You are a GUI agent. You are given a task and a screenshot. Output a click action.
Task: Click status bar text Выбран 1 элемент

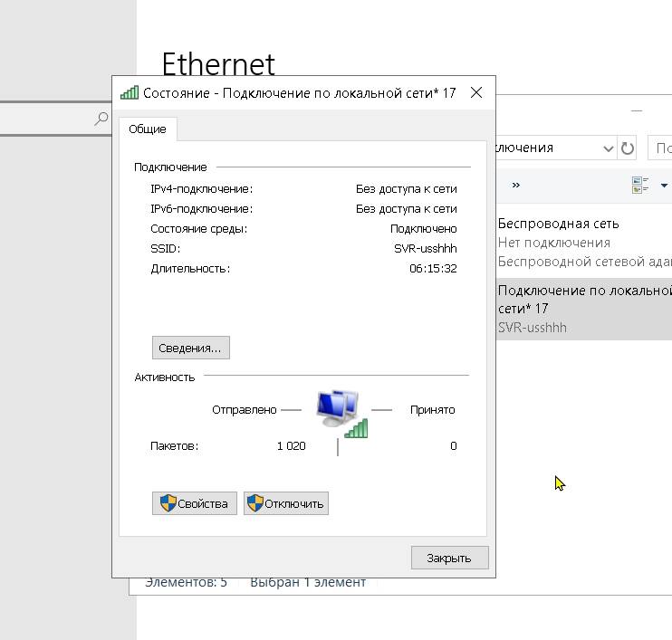[x=308, y=583]
